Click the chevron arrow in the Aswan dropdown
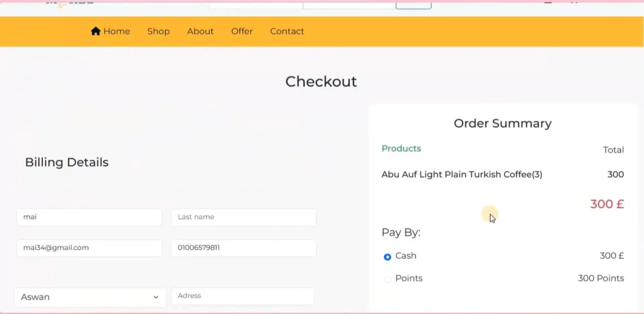This screenshot has width=644, height=314. pos(156,297)
